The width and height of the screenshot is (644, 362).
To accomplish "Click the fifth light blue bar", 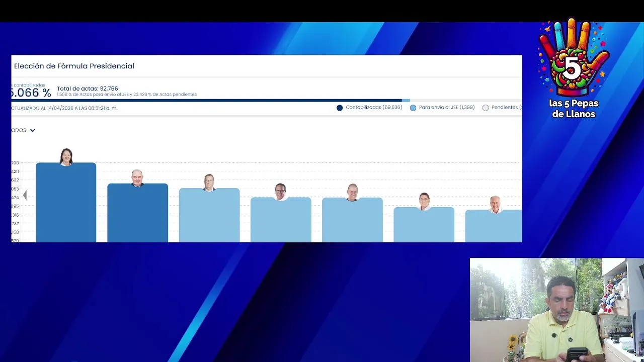I will (x=352, y=221).
